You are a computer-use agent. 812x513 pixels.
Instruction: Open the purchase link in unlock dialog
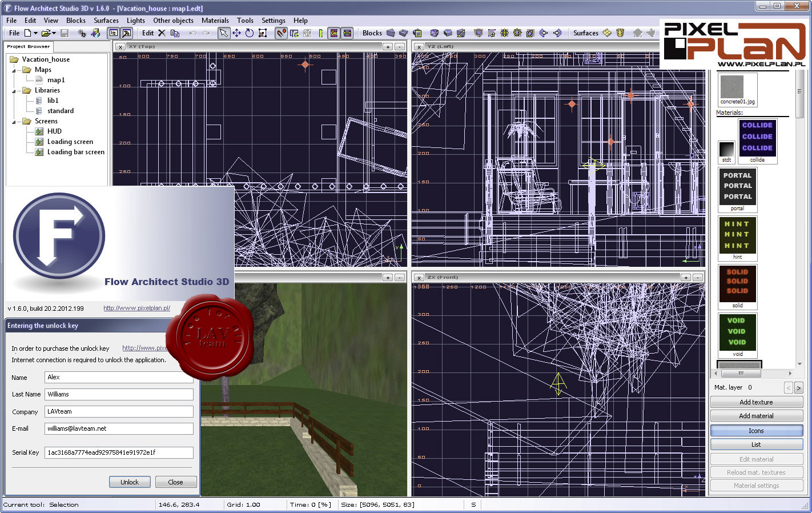[144, 348]
